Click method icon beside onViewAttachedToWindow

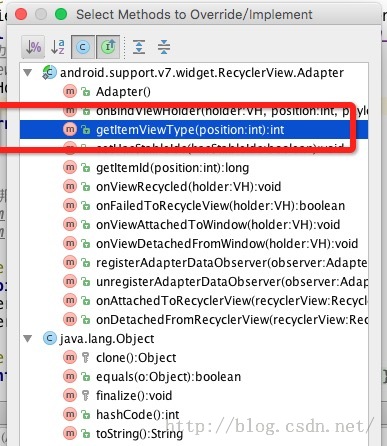pyautogui.click(x=70, y=224)
